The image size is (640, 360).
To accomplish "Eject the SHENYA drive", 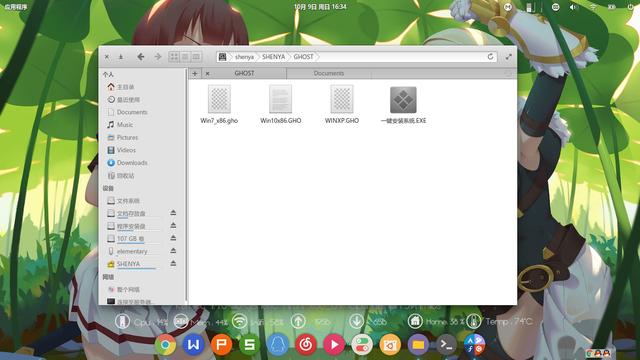I will (x=173, y=263).
